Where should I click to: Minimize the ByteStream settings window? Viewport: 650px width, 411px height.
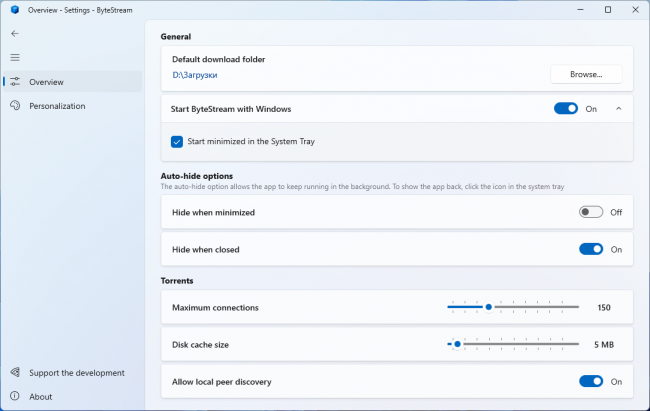click(580, 10)
